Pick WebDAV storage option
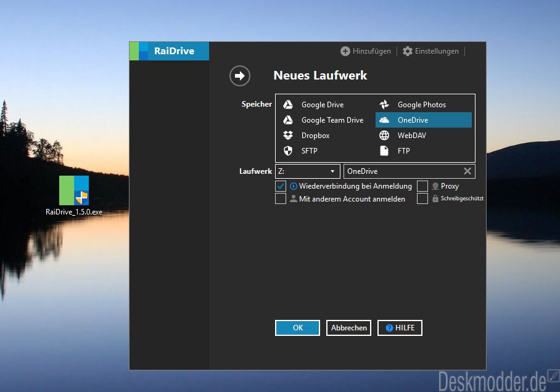 point(424,136)
